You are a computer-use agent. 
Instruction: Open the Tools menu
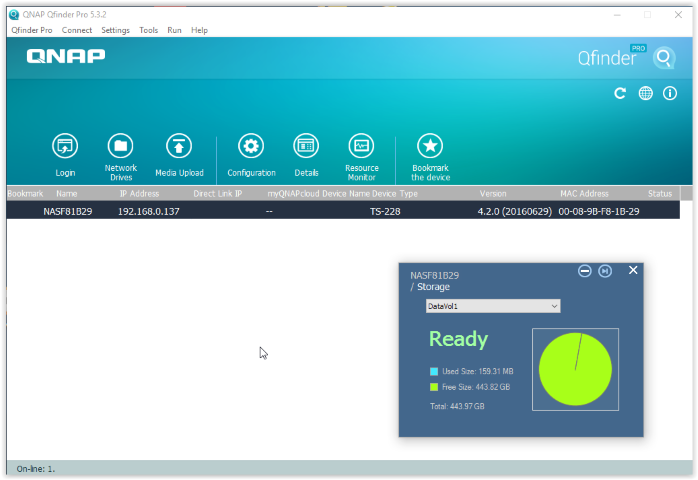click(148, 30)
